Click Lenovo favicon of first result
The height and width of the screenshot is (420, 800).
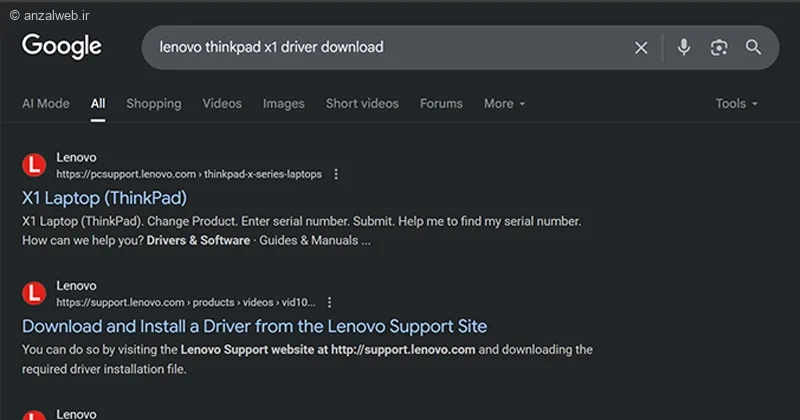point(34,165)
